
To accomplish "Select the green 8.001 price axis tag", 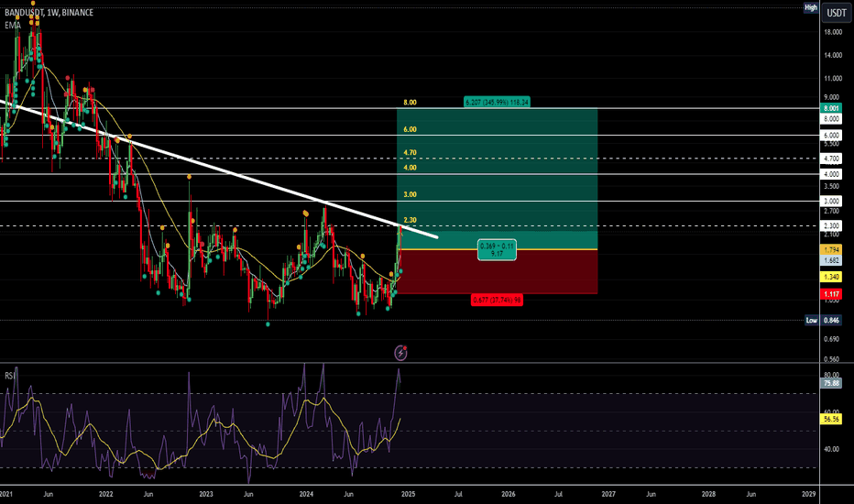I will tap(831, 108).
